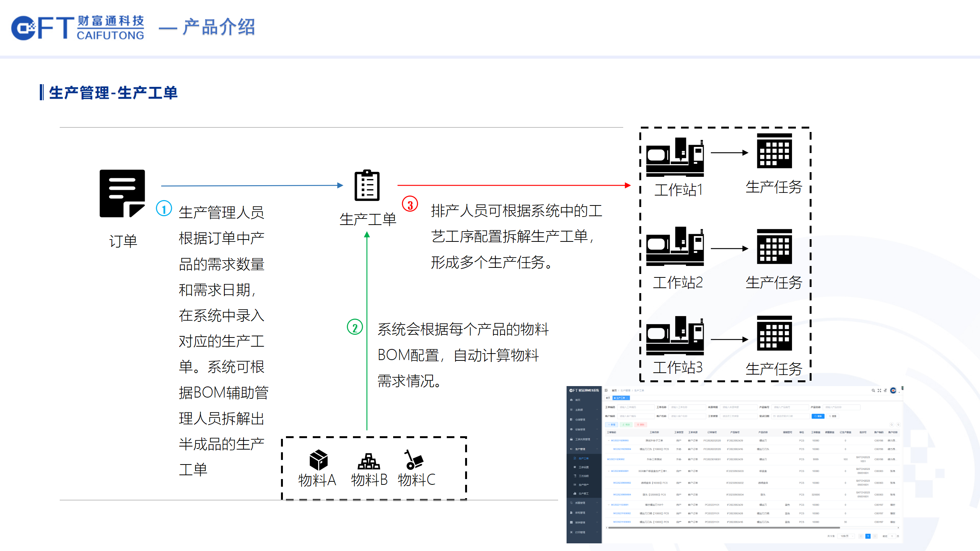Select 生产工单 in the sidebar
This screenshot has height=551, width=980.
(x=584, y=458)
